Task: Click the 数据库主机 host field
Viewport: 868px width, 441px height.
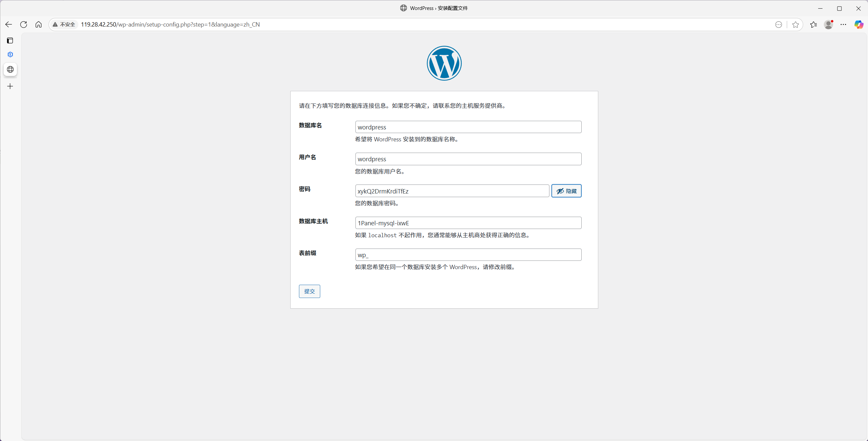Action: coord(468,223)
